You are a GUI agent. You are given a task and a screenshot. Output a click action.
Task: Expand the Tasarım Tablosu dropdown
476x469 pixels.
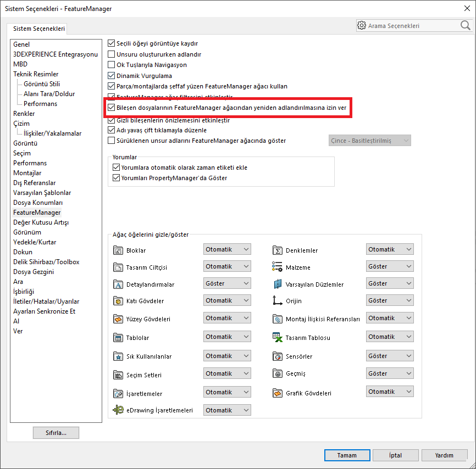[390, 337]
